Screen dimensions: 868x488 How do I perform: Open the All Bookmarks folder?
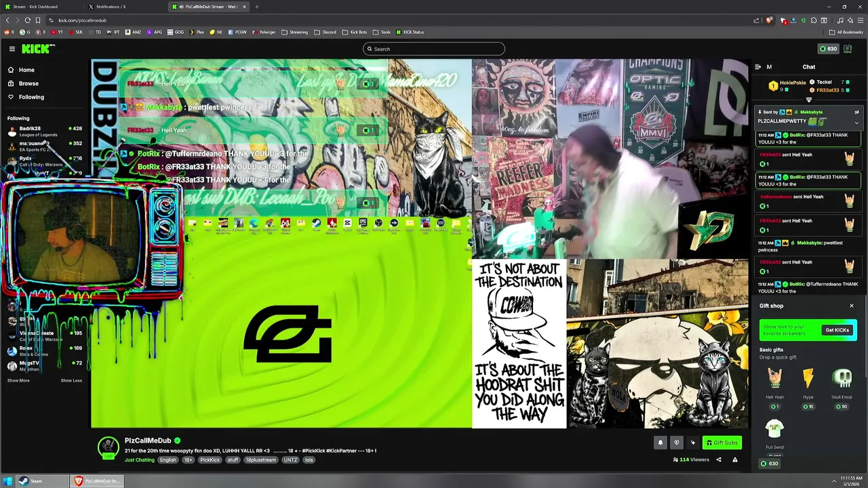click(x=846, y=32)
